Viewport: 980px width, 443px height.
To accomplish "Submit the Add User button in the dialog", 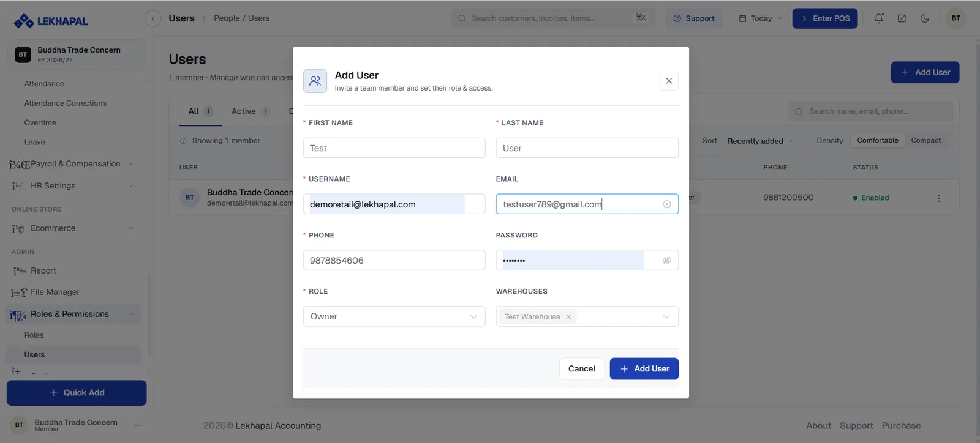I will 644,369.
